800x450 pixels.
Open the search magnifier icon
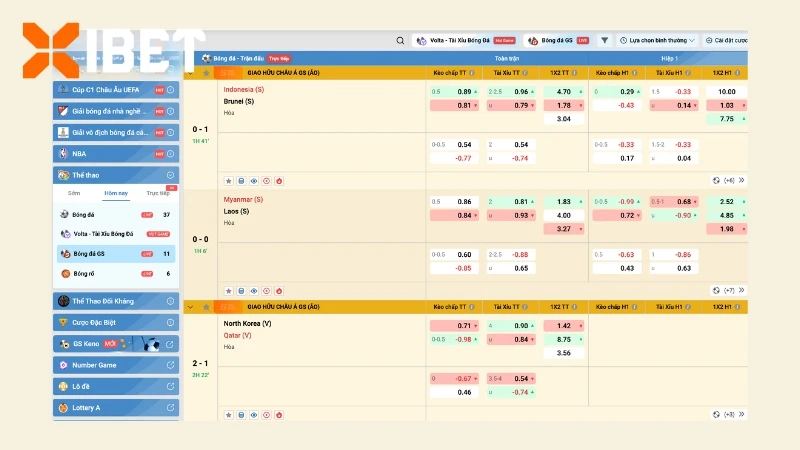pos(400,40)
